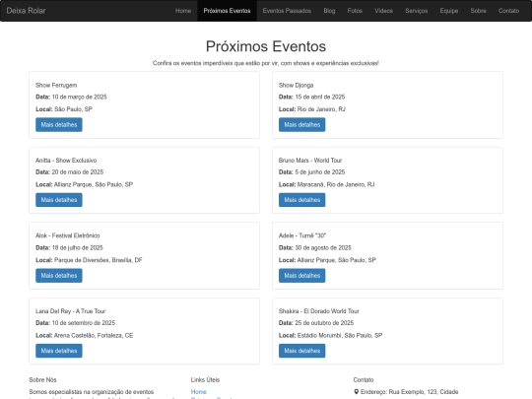Open Mais detalhes for Bruno Mars World Tour
The image size is (532, 399).
pos(302,200)
